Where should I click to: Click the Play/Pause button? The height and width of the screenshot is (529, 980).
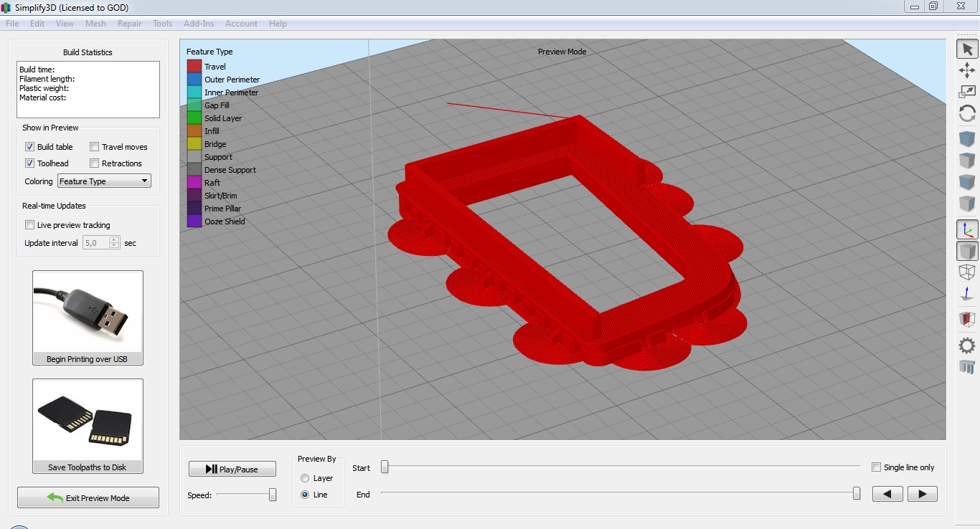point(232,469)
